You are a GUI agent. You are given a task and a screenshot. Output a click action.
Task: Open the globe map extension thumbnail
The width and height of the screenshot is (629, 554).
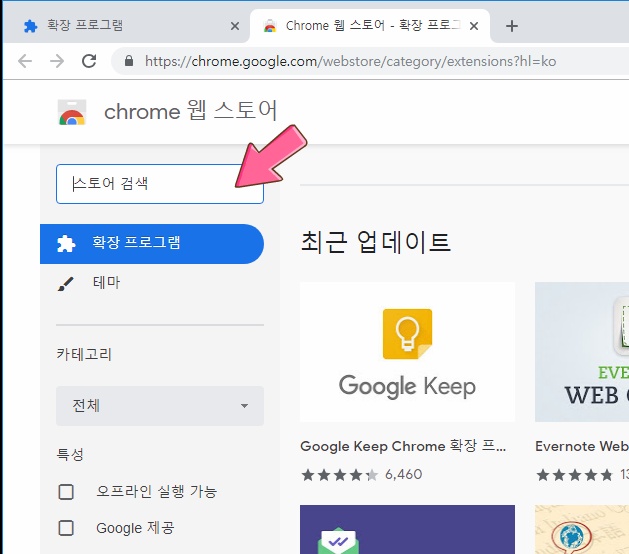[x=582, y=530]
